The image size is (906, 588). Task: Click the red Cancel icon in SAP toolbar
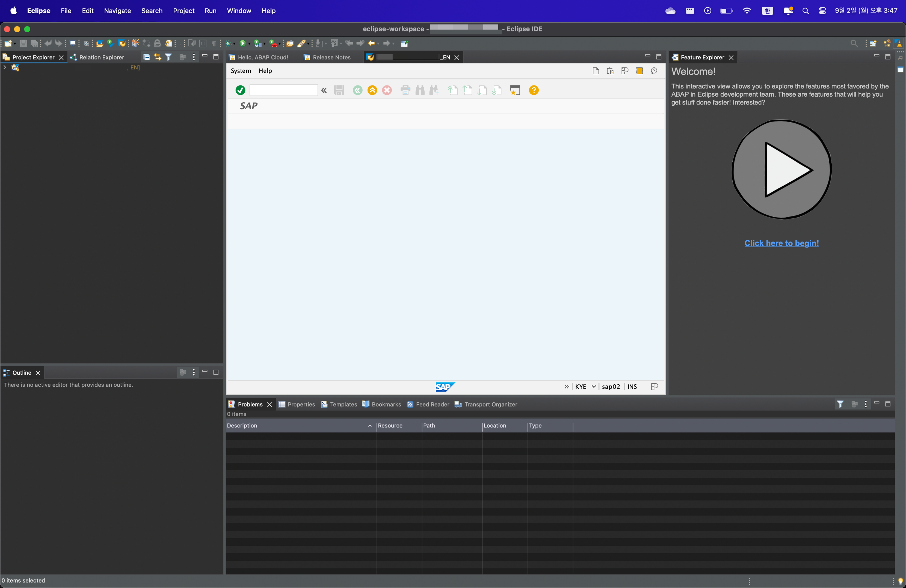point(387,90)
